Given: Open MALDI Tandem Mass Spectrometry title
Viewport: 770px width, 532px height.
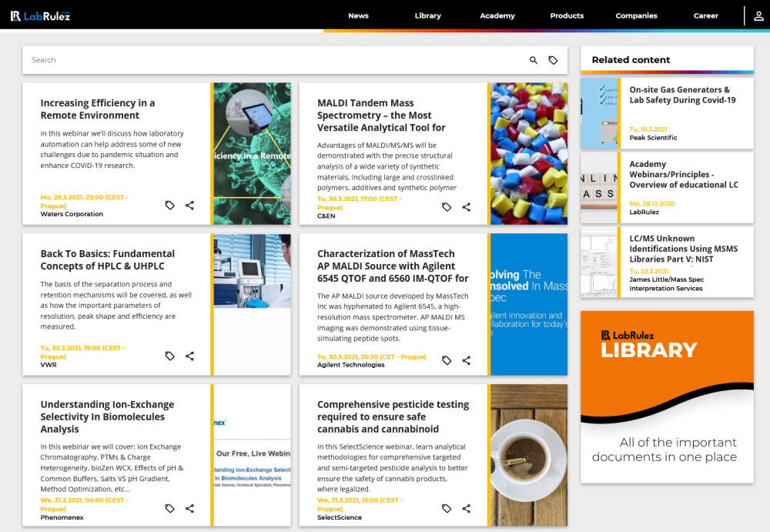Looking at the screenshot, I should [381, 115].
